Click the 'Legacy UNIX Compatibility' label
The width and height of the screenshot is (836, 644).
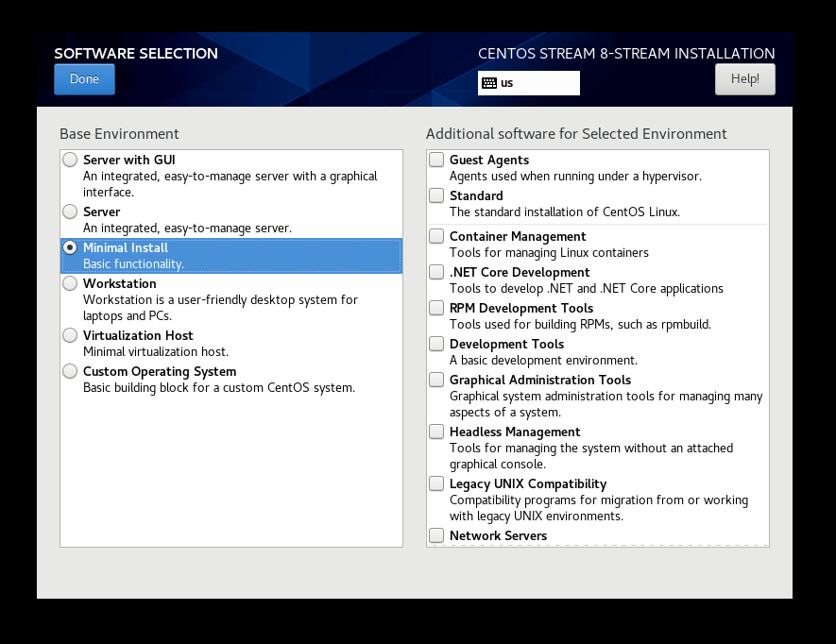(x=528, y=484)
